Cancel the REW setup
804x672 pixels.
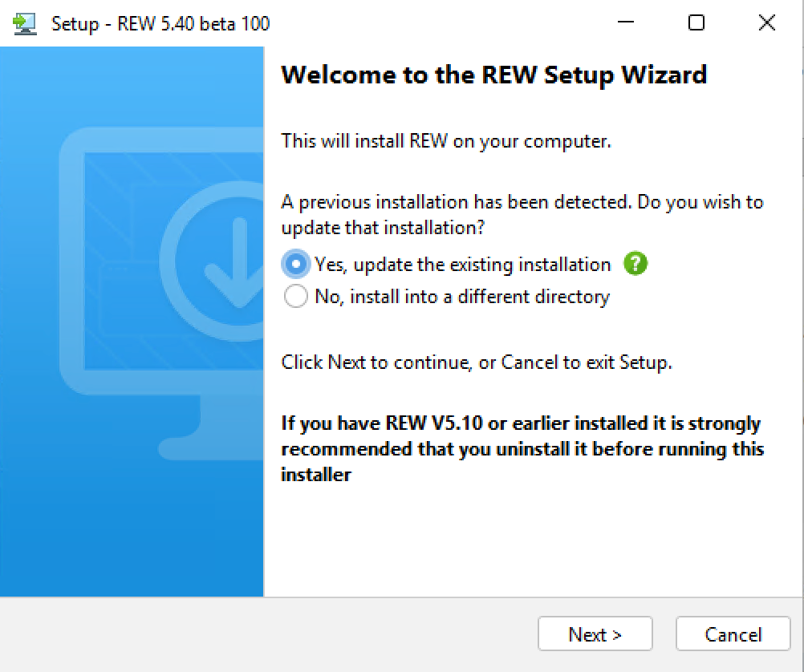pyautogui.click(x=733, y=634)
